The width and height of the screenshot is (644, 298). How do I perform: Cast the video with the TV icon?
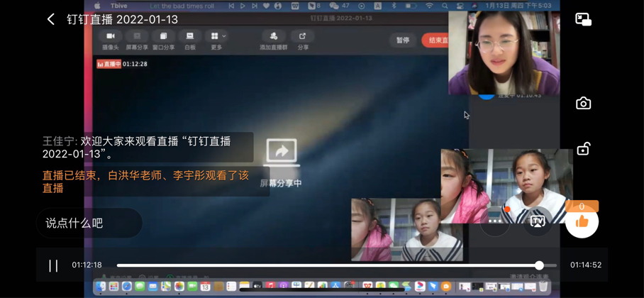537,221
